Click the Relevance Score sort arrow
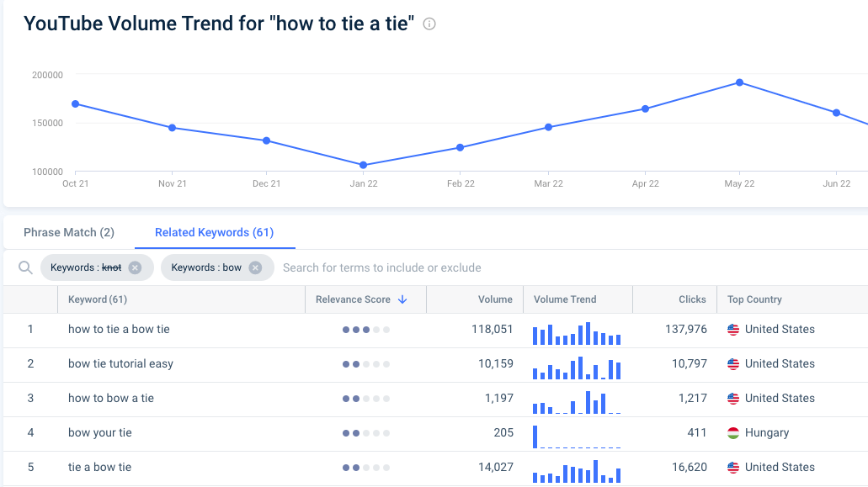Screen dimensions: 868x487 click(402, 299)
